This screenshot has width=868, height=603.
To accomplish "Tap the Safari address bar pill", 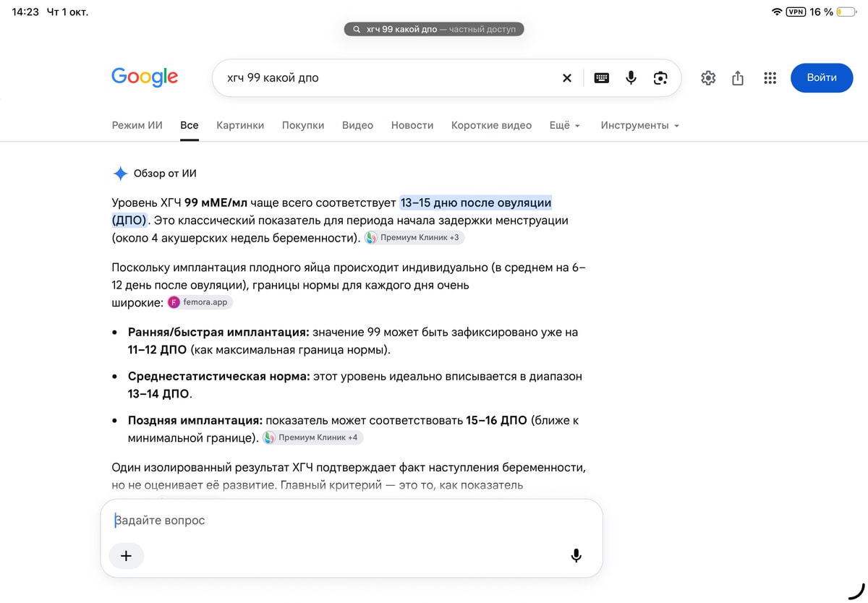I will [434, 30].
